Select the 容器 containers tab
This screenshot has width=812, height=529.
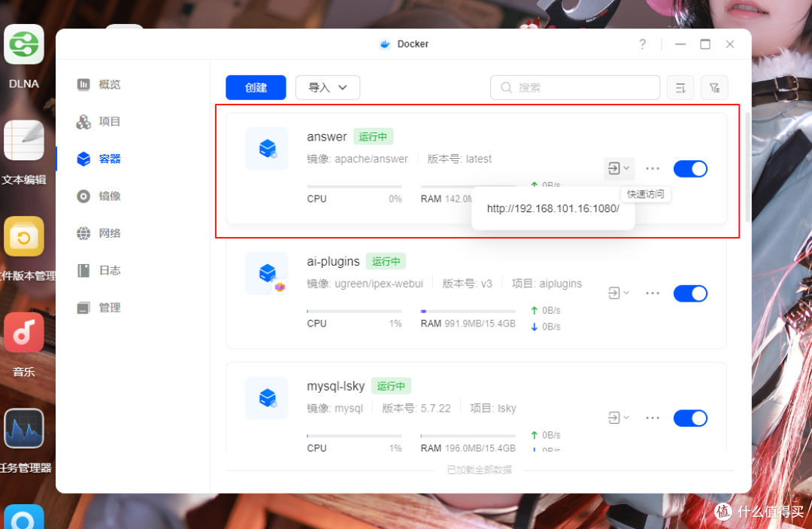tap(110, 159)
